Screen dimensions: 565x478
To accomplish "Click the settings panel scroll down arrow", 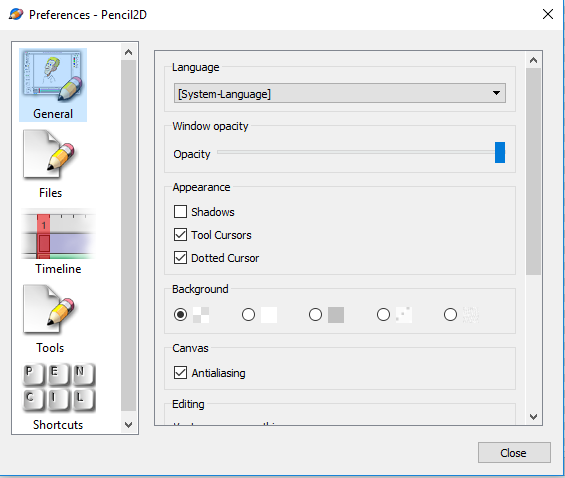I will 534,417.
